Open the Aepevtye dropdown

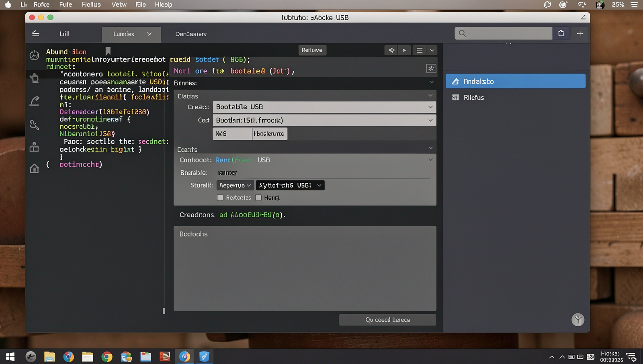(235, 185)
